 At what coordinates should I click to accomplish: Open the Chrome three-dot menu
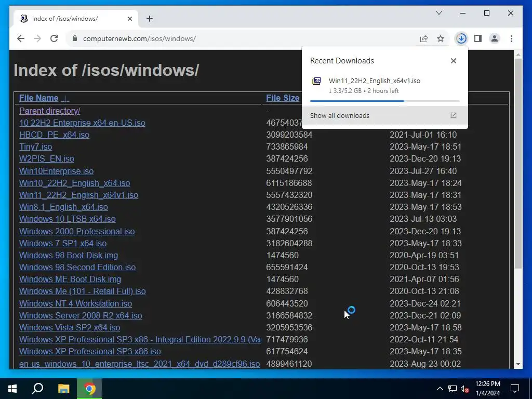click(511, 38)
